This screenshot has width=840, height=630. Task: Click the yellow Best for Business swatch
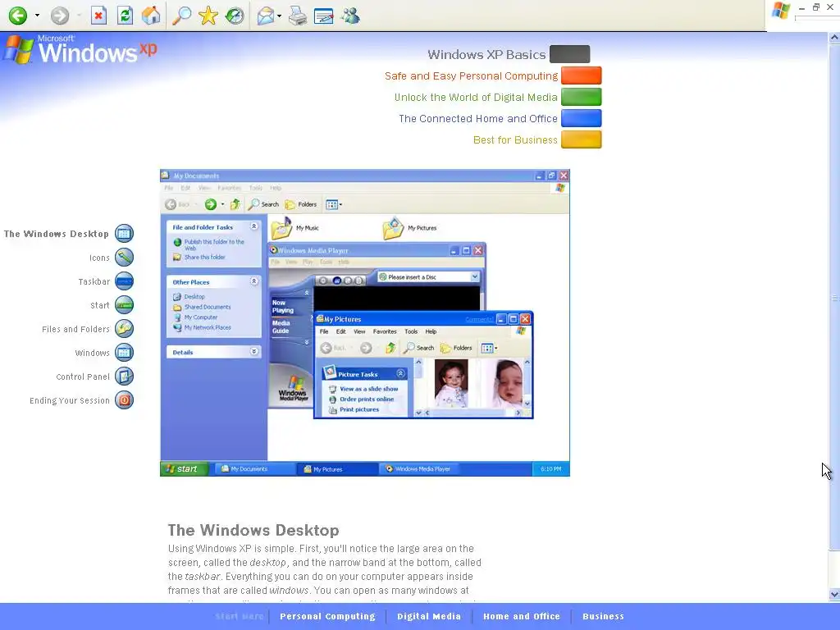pyautogui.click(x=582, y=139)
